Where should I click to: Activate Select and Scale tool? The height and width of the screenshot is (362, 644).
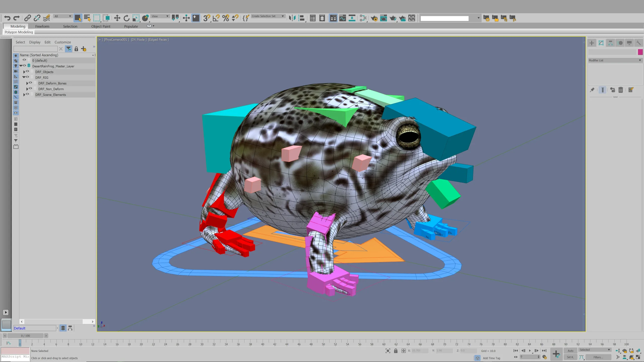136,18
